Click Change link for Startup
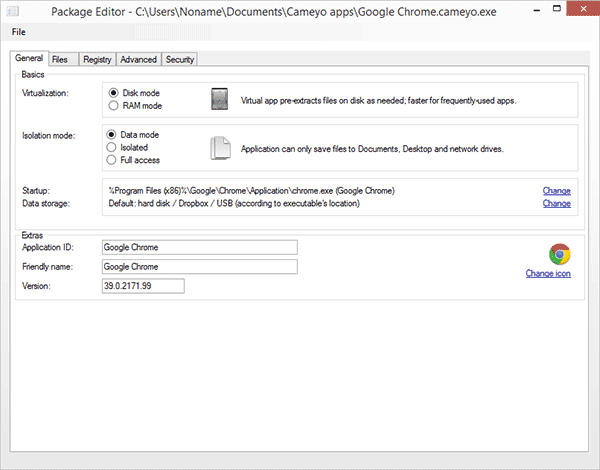This screenshot has width=600, height=470. coord(556,191)
